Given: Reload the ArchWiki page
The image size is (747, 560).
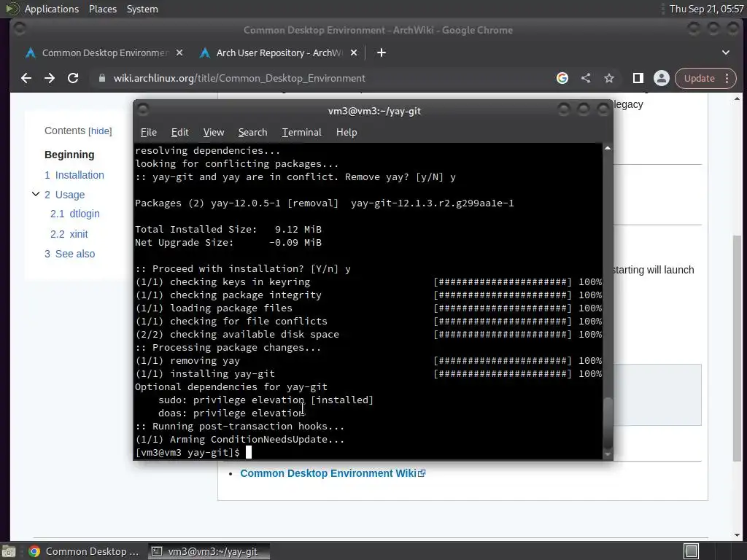Looking at the screenshot, I should pos(73,78).
